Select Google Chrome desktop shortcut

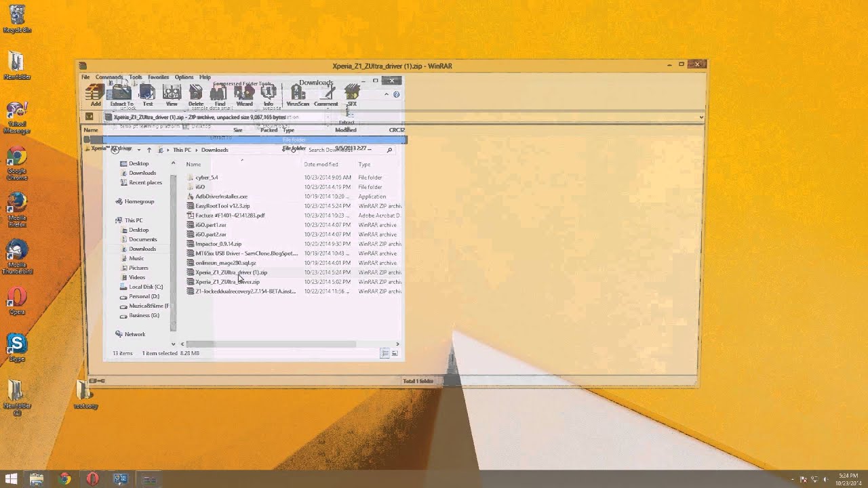tap(17, 165)
